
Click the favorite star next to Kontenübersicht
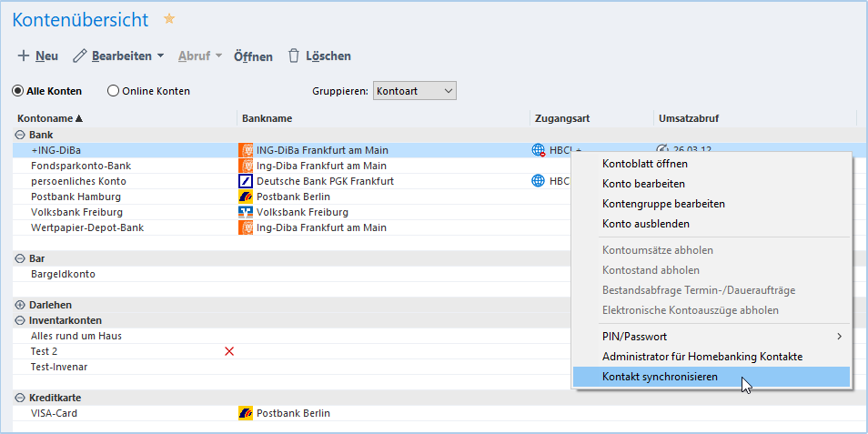click(x=168, y=19)
